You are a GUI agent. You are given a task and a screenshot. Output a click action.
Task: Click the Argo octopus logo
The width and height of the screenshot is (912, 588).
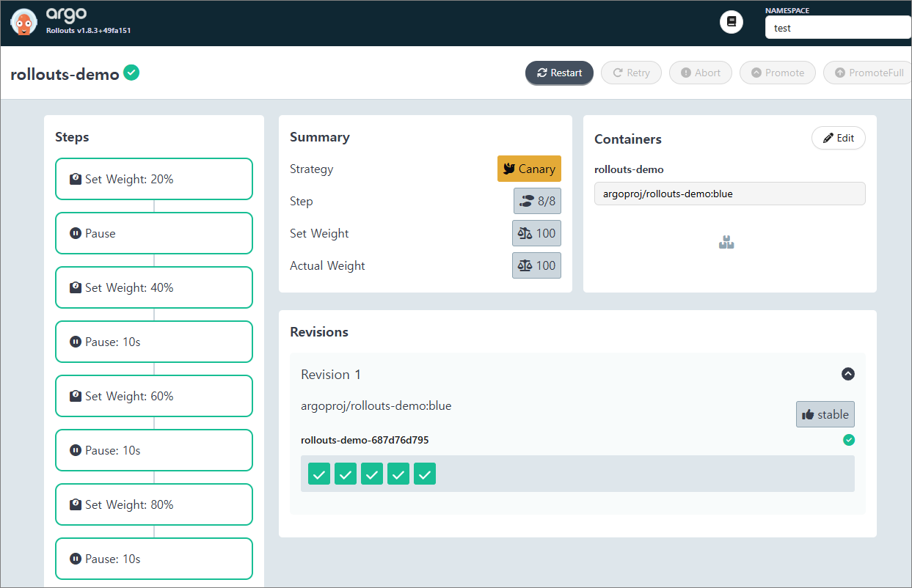tap(24, 23)
